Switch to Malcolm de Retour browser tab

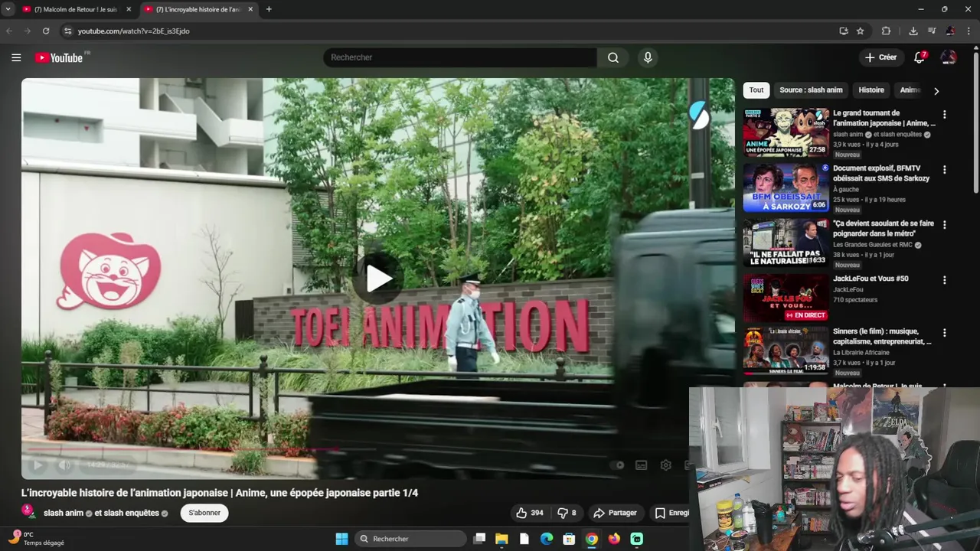coord(75,9)
